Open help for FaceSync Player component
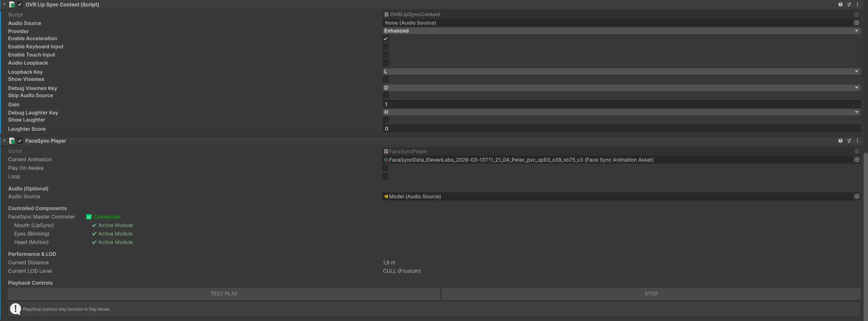 (840, 141)
